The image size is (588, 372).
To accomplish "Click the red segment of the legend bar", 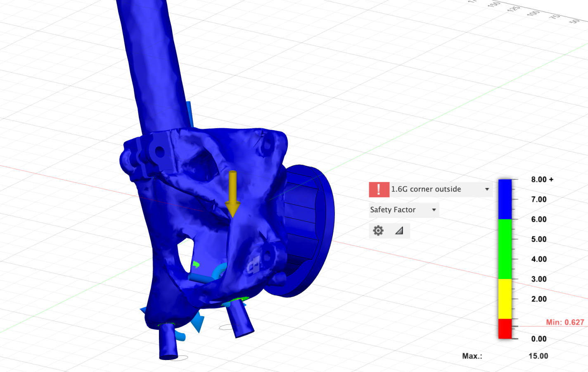I will coord(505,329).
